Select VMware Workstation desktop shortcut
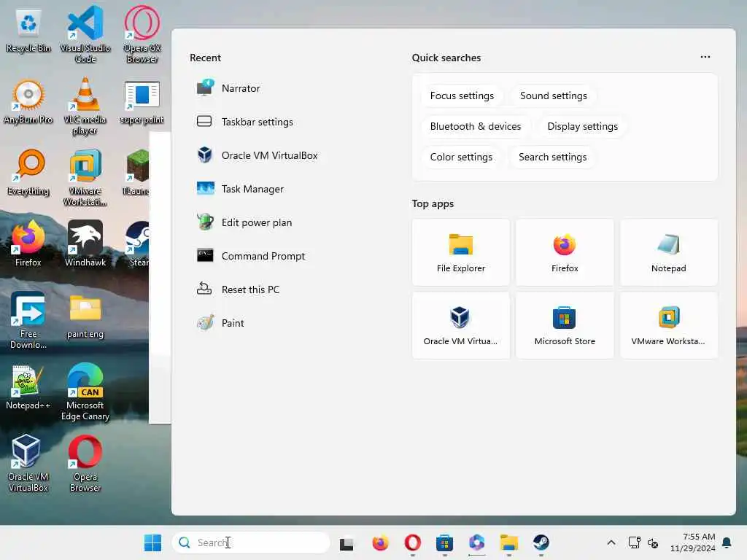 85,178
